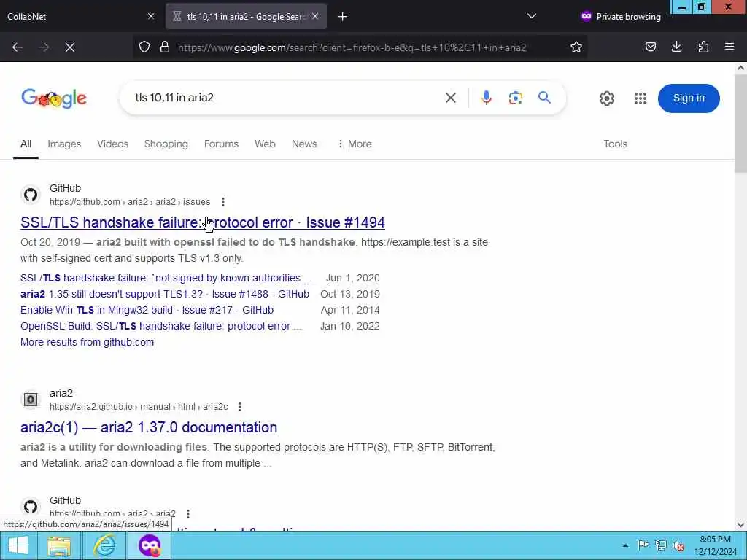
Task: Open the taskbar clock showing 8:05 PM
Action: [x=715, y=545]
